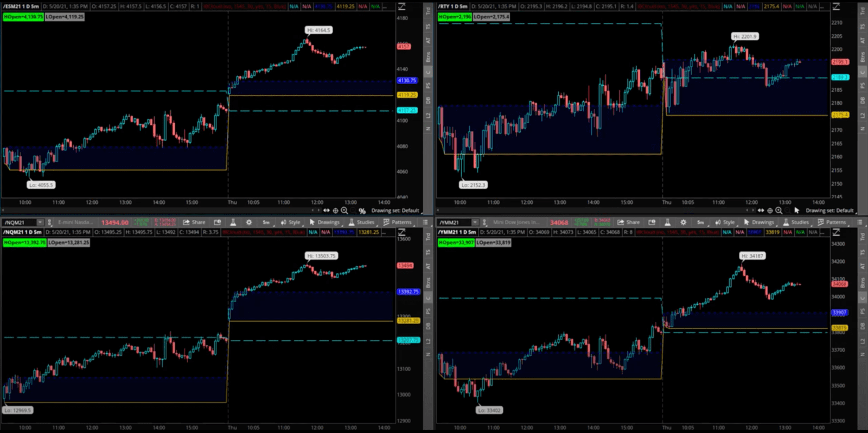Open chart settings gear in /NQM21 toolbar
This screenshot has height=433, width=868.
(249, 222)
